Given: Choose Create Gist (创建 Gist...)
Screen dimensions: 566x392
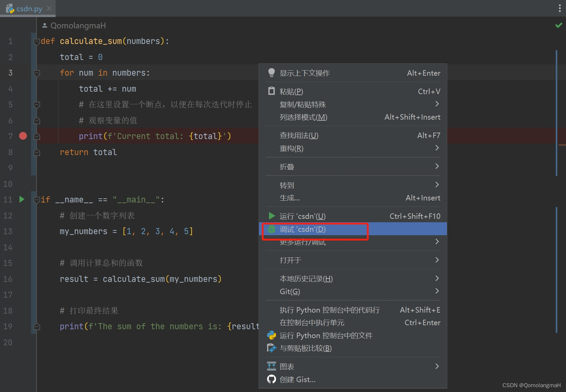Looking at the screenshot, I should (353, 380).
